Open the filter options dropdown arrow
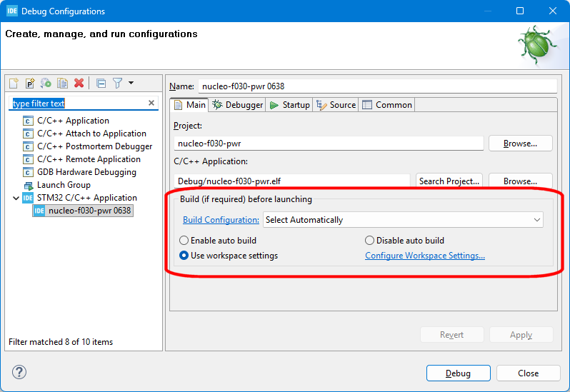Screen dimensions: 570x392 click(x=131, y=83)
